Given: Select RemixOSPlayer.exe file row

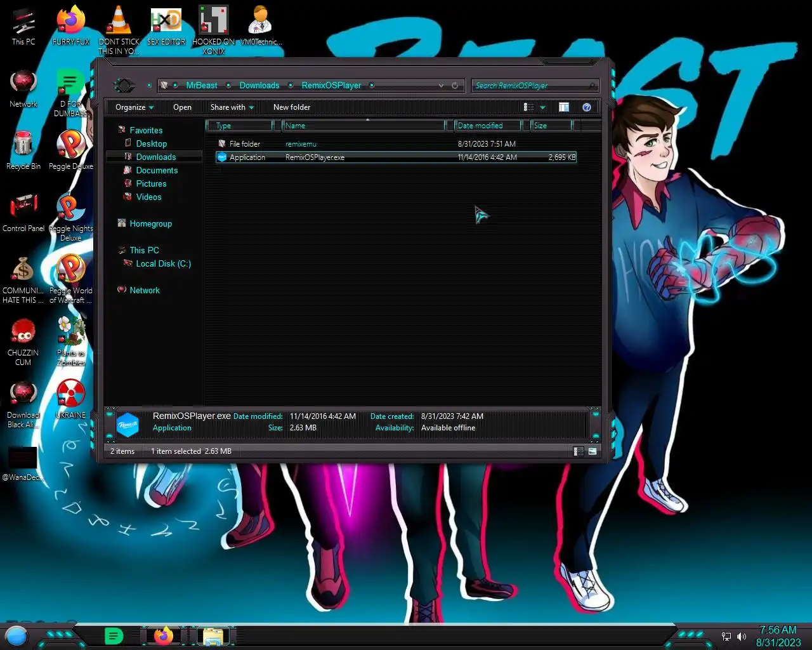Looking at the screenshot, I should click(396, 157).
